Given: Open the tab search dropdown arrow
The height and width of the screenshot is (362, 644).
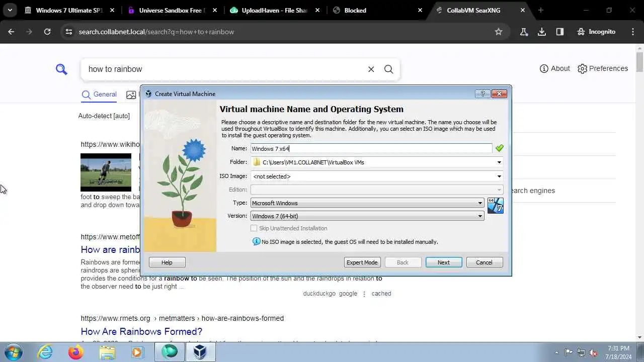Looking at the screenshot, I should tap(10, 10).
